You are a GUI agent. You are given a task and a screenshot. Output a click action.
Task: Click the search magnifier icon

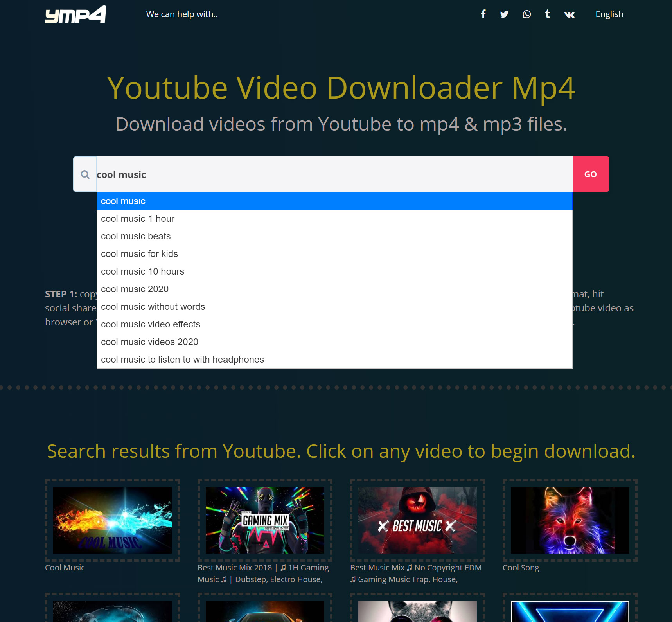[x=85, y=174]
